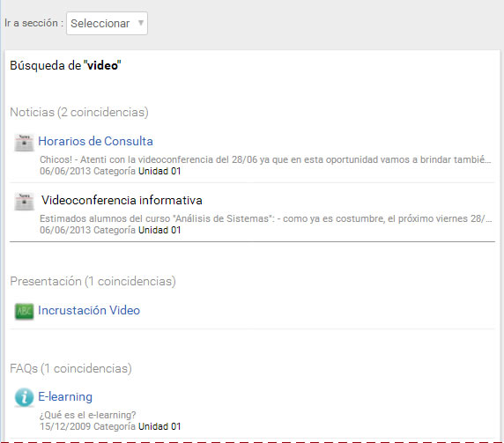
Task: Click the blue info icon next to E-learning
Action: [24, 397]
